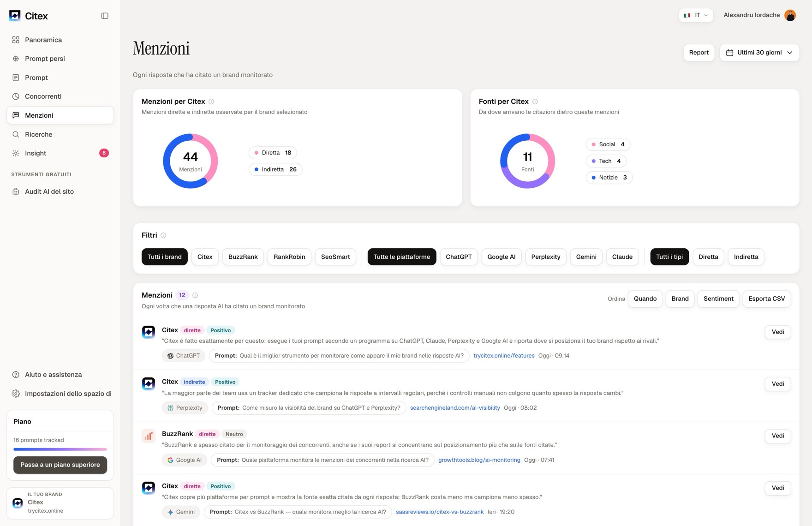Click the red Insight badge showing 6
The height and width of the screenshot is (526, 812).
coord(104,153)
